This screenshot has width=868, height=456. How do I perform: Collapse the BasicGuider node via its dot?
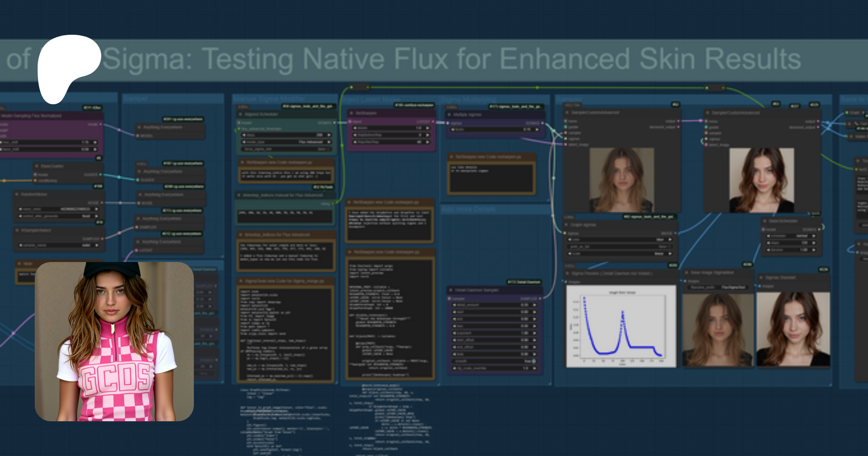[36, 166]
